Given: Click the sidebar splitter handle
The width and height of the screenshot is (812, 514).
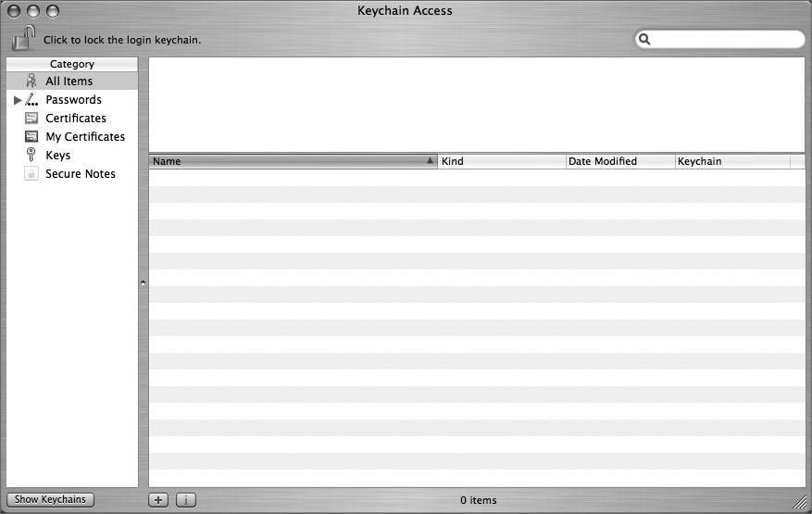Looking at the screenshot, I should pyautogui.click(x=144, y=282).
